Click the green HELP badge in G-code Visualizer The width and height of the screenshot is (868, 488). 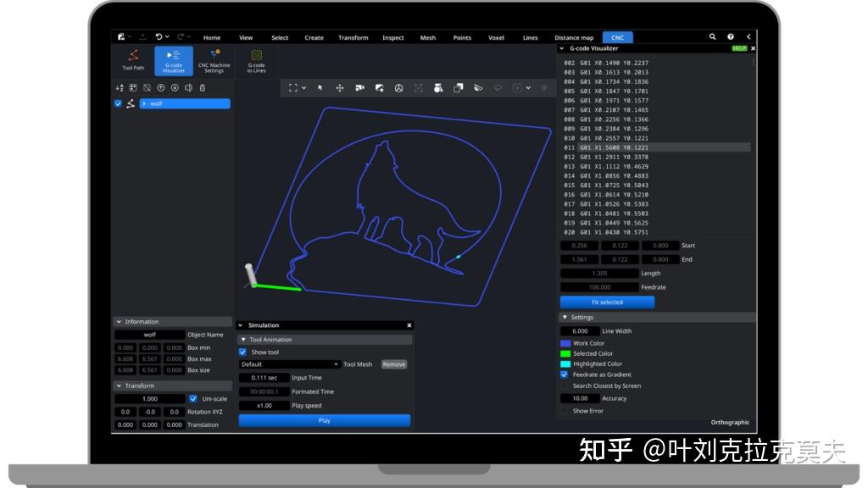pos(739,48)
